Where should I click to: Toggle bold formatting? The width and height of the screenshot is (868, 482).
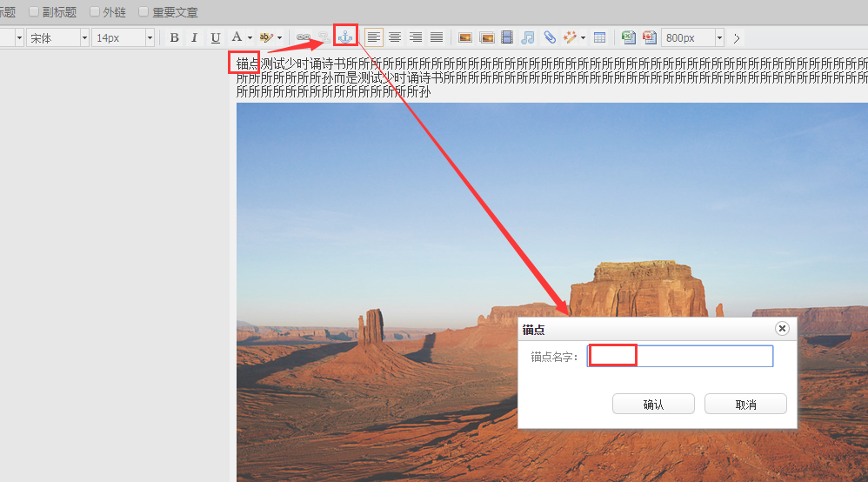point(174,37)
